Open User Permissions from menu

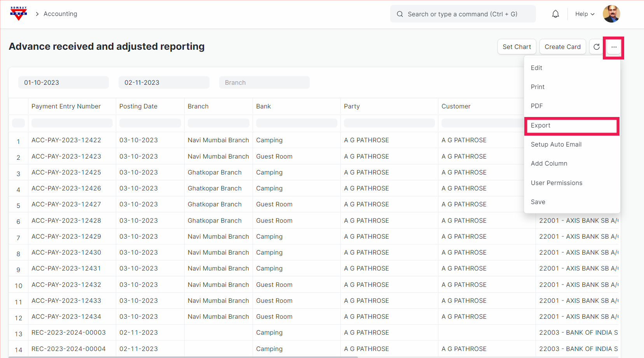click(x=556, y=183)
